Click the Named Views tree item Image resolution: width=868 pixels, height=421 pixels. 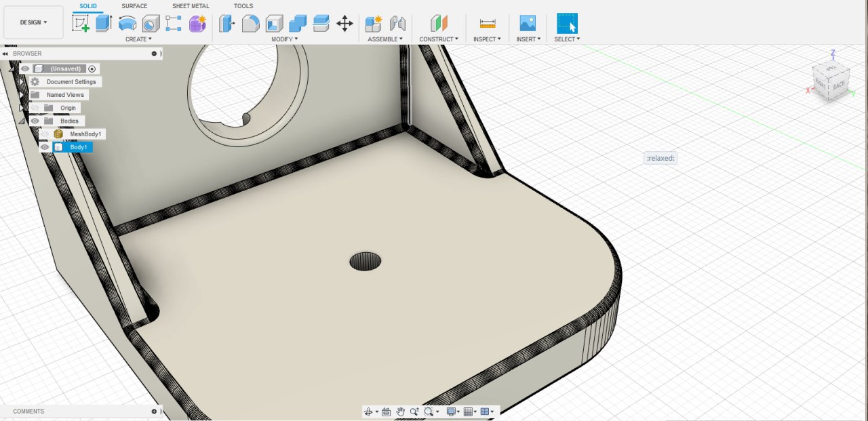(x=65, y=95)
